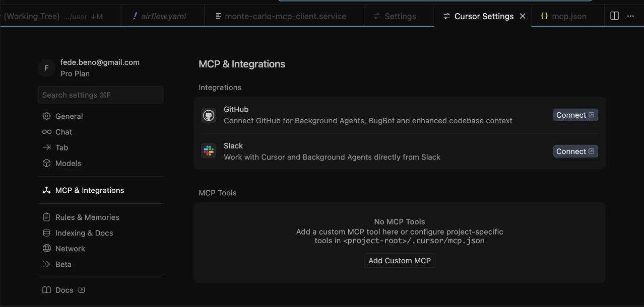The width and height of the screenshot is (644, 307).
Task: Switch to the Settings tab
Action: (x=399, y=16)
